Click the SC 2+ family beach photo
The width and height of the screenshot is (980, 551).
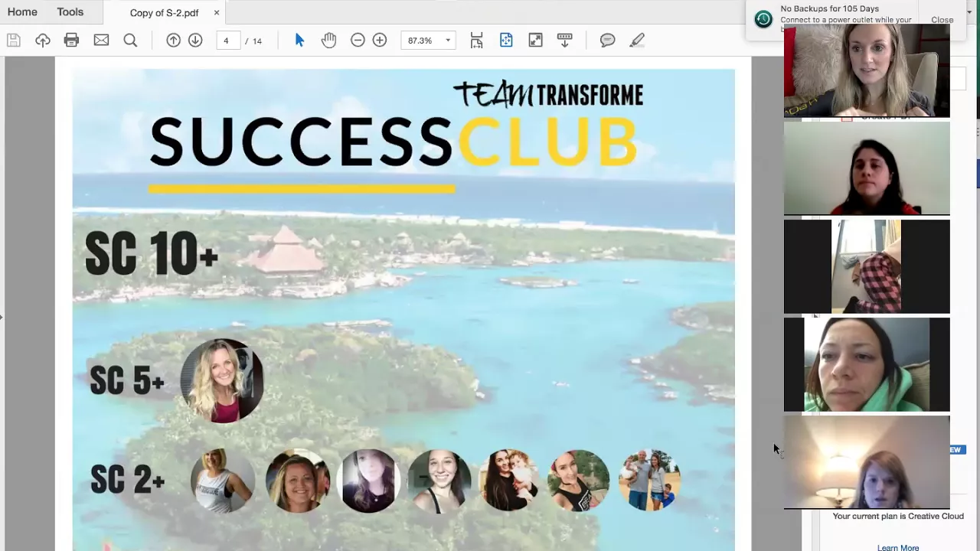click(649, 480)
